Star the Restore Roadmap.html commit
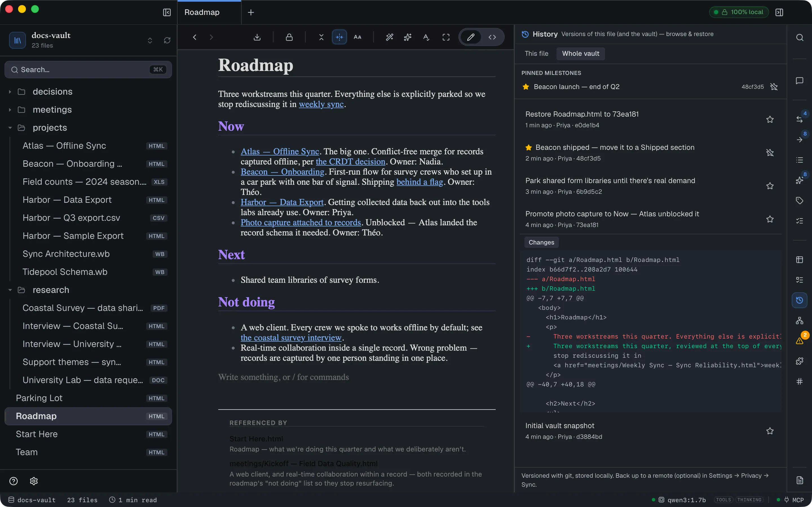 (x=770, y=119)
